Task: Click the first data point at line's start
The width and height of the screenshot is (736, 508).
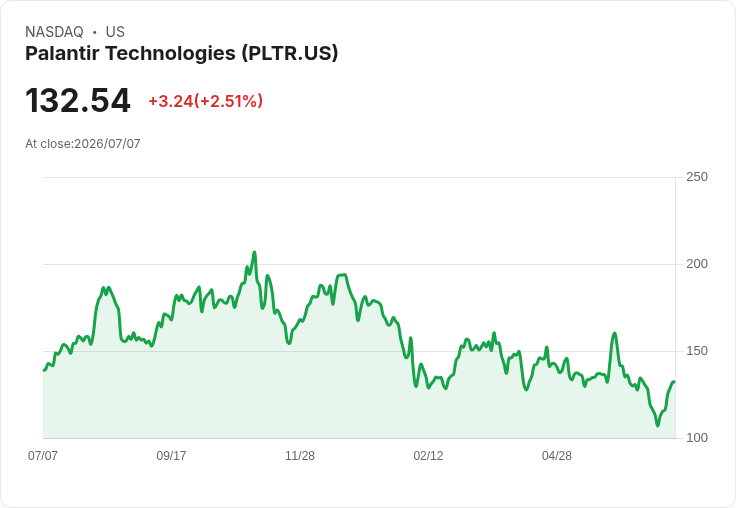Action: coord(44,370)
